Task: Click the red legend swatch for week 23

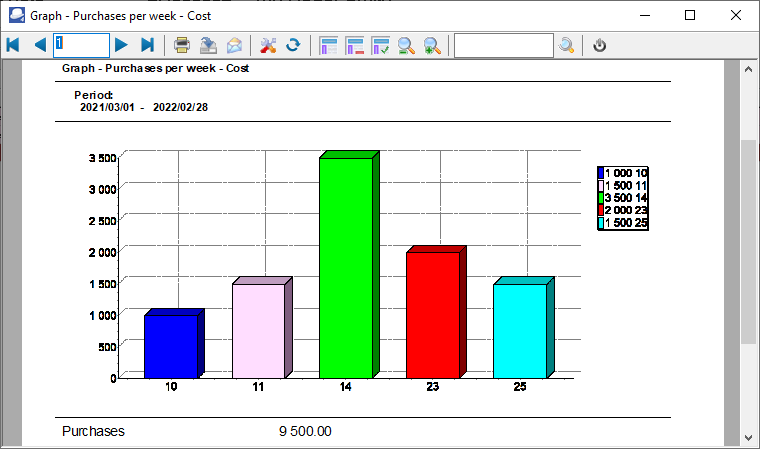Action: (x=601, y=210)
